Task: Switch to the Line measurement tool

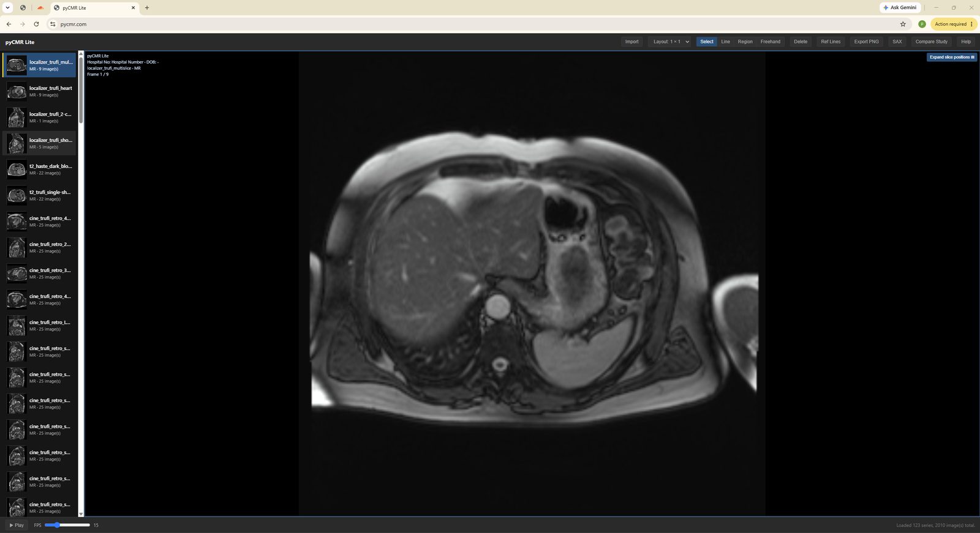Action: click(725, 42)
